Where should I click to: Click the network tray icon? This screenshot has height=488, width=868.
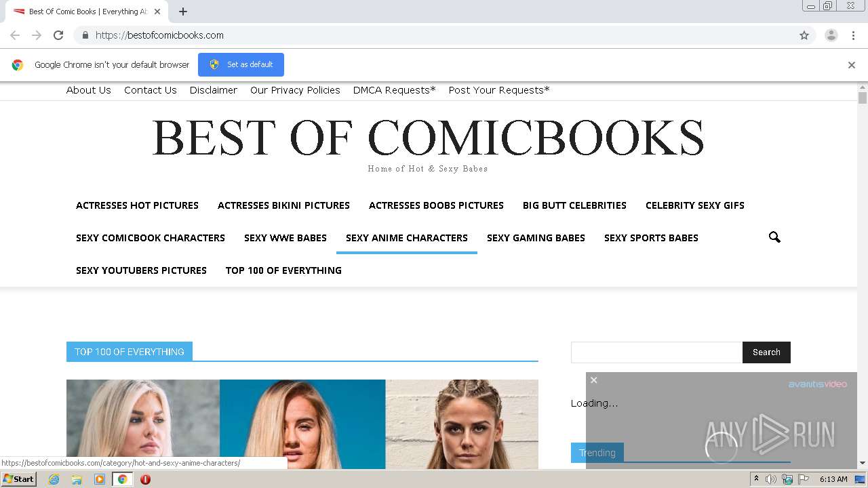[x=787, y=479]
